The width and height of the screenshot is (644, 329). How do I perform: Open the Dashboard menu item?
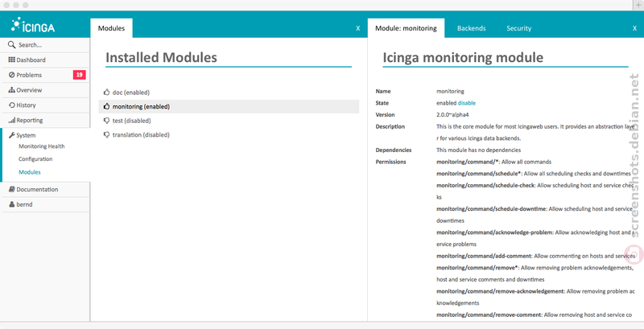pos(45,60)
